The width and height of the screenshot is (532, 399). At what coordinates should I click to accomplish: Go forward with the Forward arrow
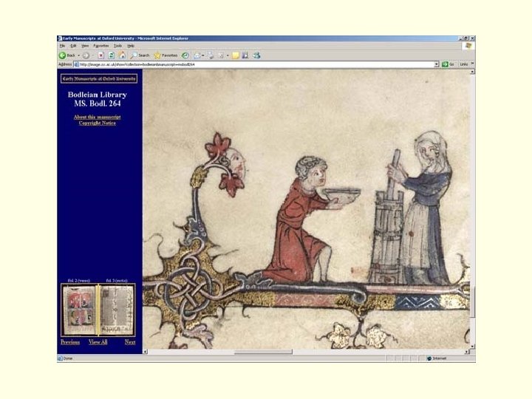click(x=86, y=55)
